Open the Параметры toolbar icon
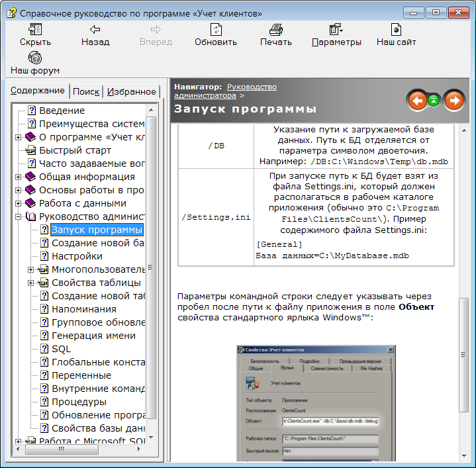476x468 pixels. pos(336,30)
